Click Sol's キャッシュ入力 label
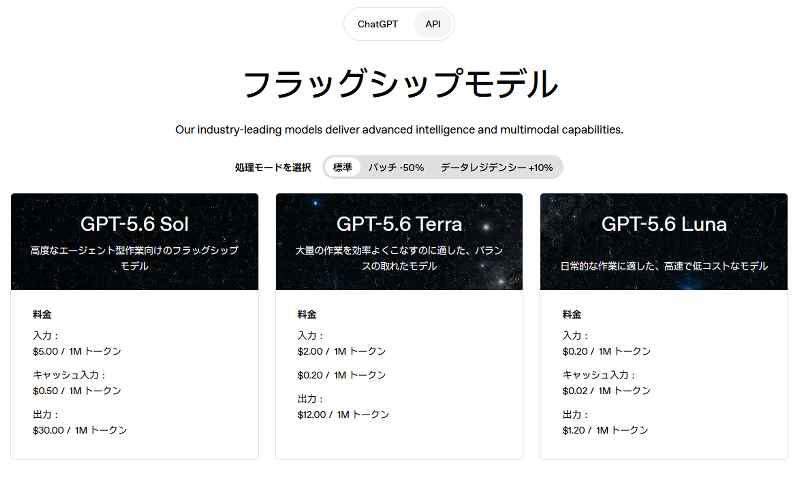This screenshot has width=800, height=480. click(69, 375)
